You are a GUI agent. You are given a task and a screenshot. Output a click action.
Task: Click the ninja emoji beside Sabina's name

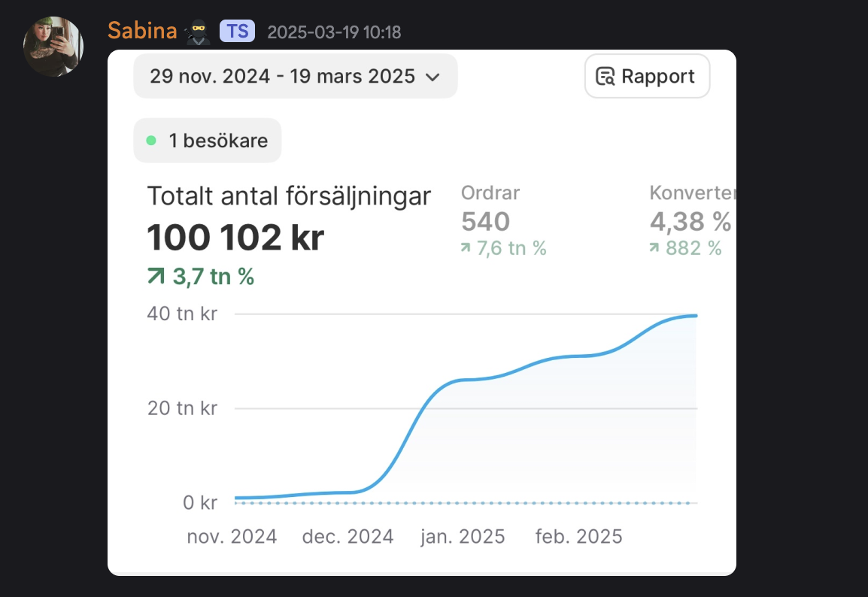pos(197,32)
